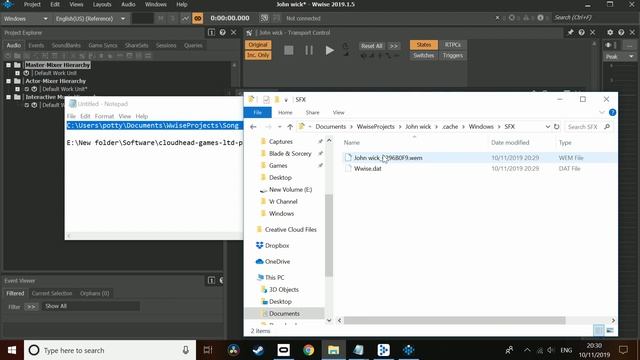This screenshot has height=360, width=640.
Task: Open the Share tab in SFX Explorer window
Action: click(312, 112)
